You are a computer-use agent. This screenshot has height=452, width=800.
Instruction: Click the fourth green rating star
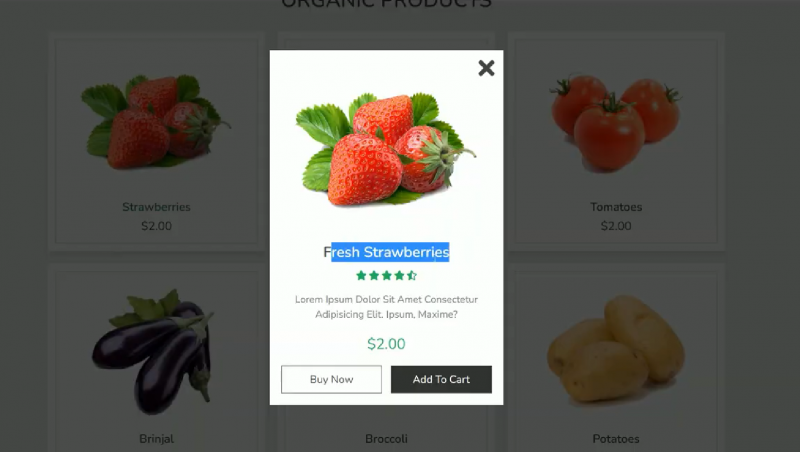tap(399, 275)
